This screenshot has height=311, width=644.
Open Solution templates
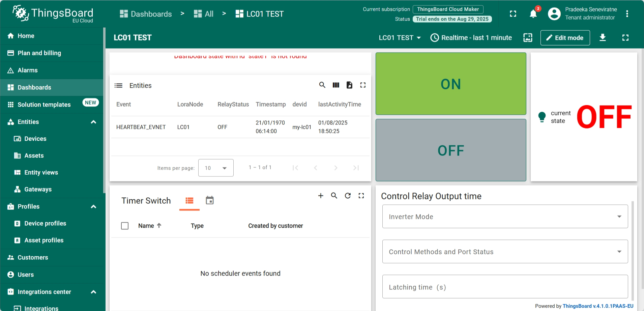coord(52,105)
